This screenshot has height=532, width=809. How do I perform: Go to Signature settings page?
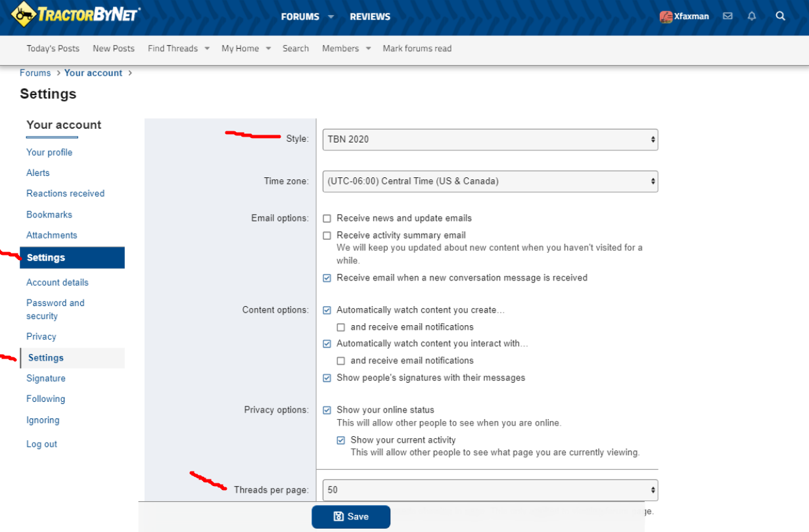[x=46, y=378]
